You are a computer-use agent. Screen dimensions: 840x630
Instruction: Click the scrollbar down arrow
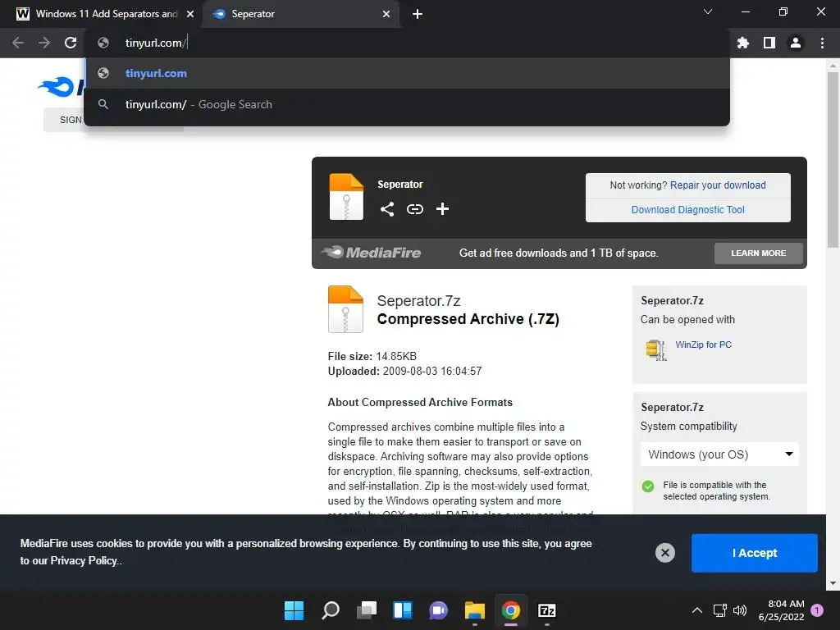pyautogui.click(x=833, y=583)
